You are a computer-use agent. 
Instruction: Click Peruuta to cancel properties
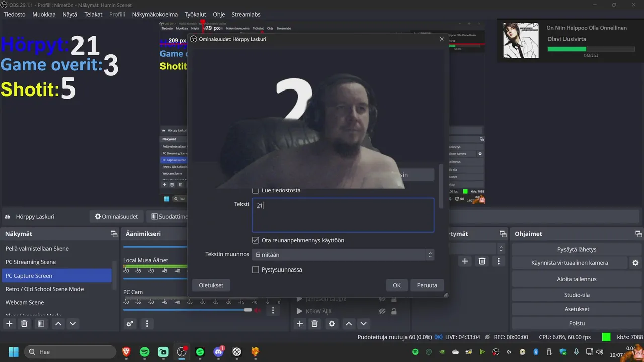[427, 285]
